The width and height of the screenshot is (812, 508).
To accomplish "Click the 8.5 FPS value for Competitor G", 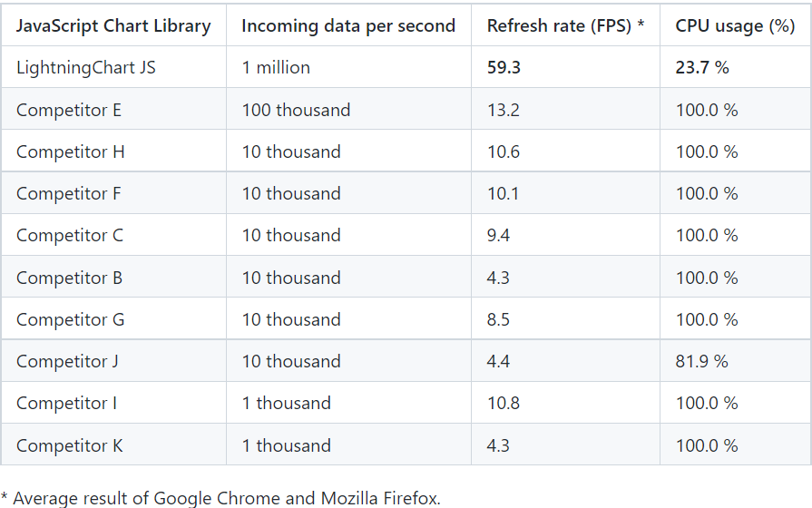I will (498, 319).
